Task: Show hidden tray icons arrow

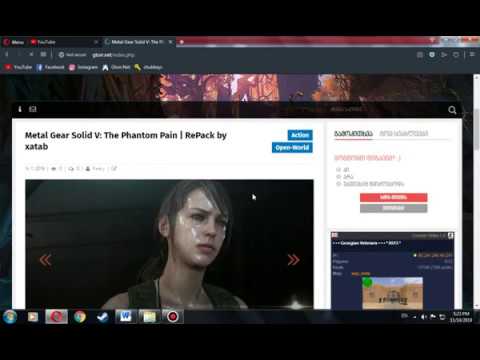Action: tap(414, 317)
